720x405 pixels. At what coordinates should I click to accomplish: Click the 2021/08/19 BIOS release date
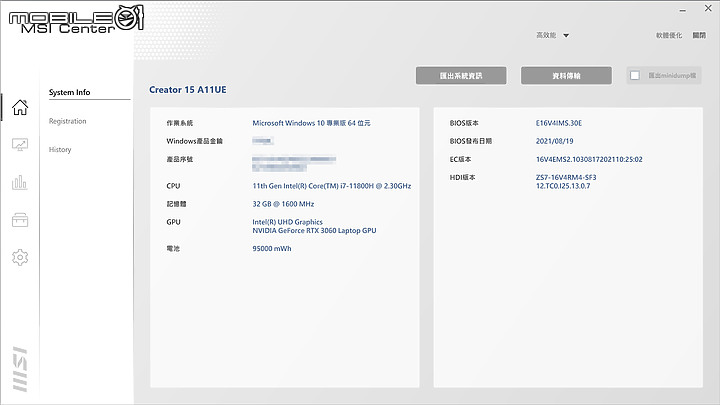coord(555,141)
